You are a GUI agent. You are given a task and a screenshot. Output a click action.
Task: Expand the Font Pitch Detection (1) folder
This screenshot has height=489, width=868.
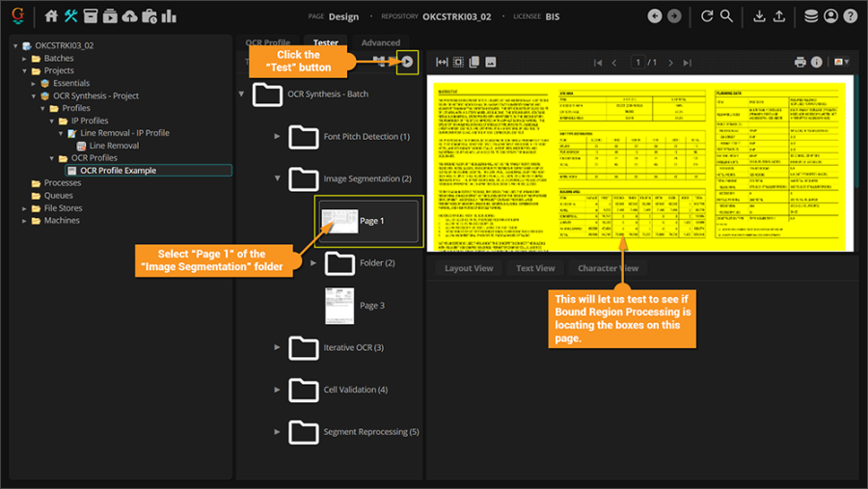pos(277,136)
